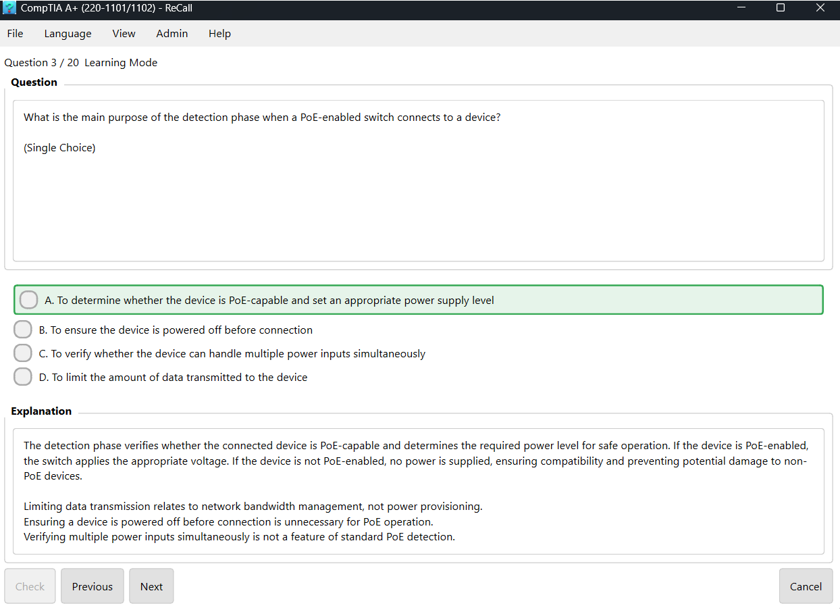The height and width of the screenshot is (616, 840).
Task: Click inside the Question text box
Action: coord(418,196)
